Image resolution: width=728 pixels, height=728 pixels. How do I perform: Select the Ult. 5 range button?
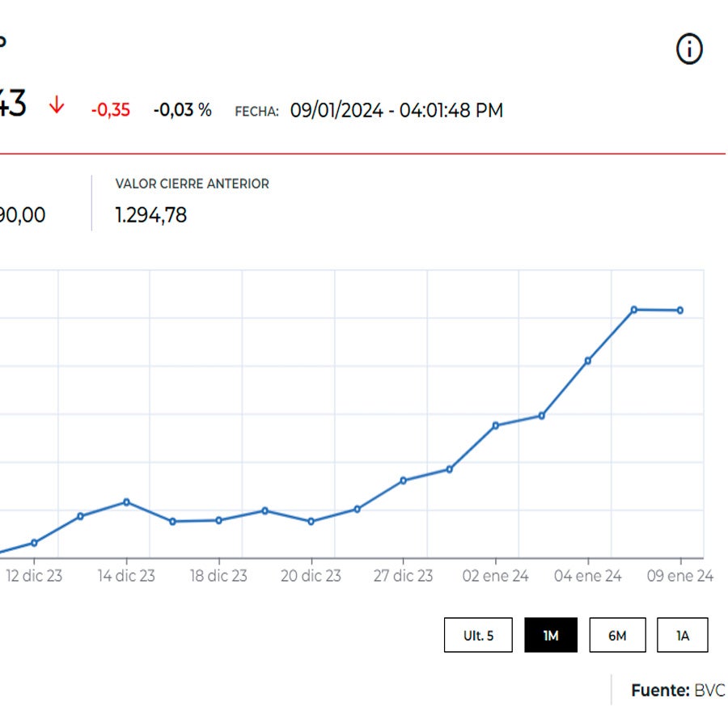478,636
